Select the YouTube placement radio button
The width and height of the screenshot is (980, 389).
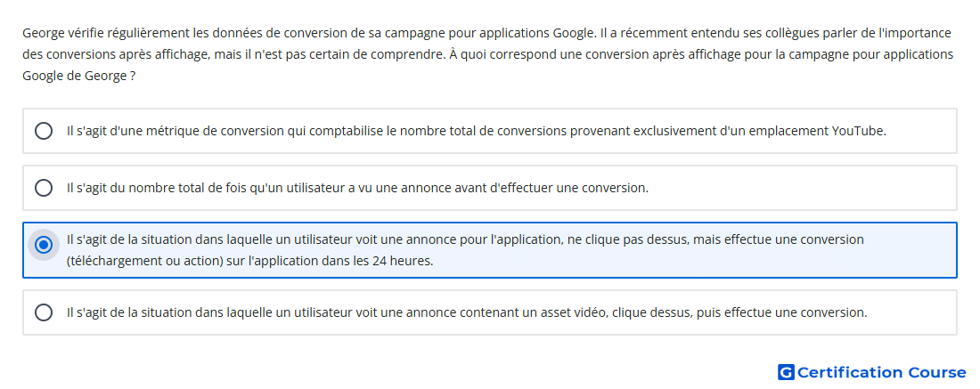point(44,131)
